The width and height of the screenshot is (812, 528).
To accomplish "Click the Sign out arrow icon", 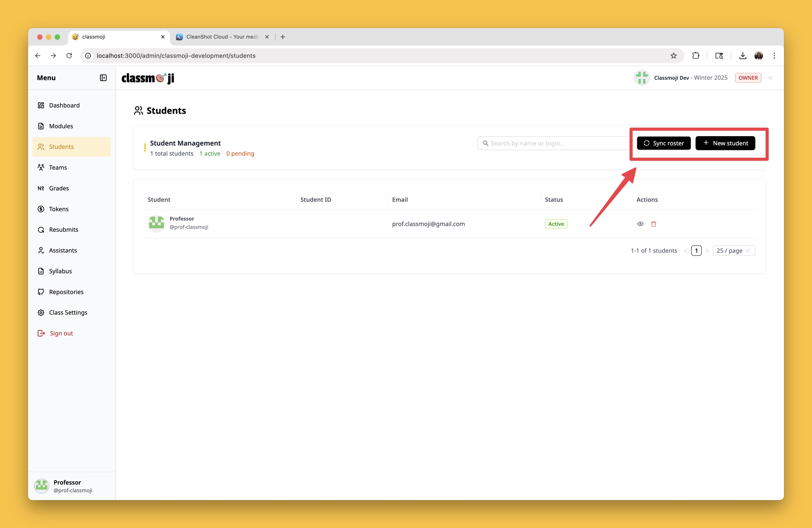I will tap(41, 333).
